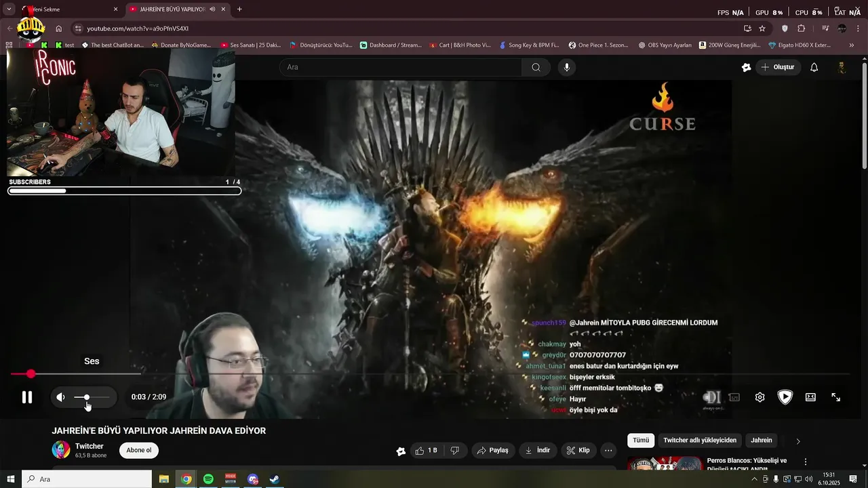Mute the tab via its speaker icon
Screen dimensions: 868x488
click(213, 9)
